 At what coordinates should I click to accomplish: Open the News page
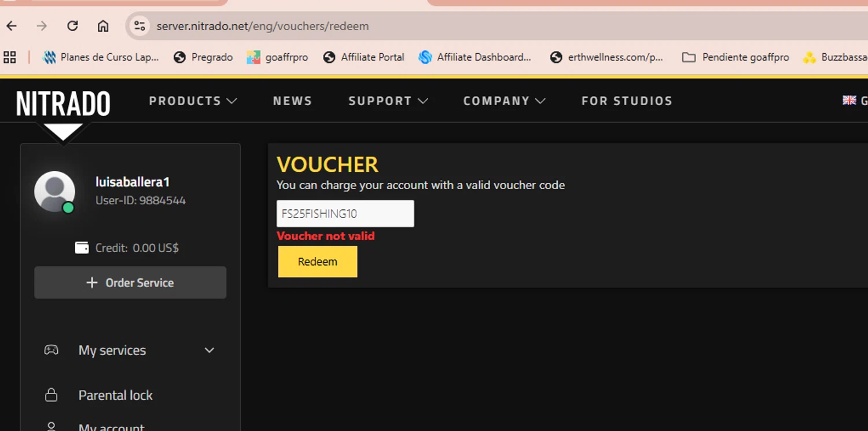pyautogui.click(x=292, y=101)
